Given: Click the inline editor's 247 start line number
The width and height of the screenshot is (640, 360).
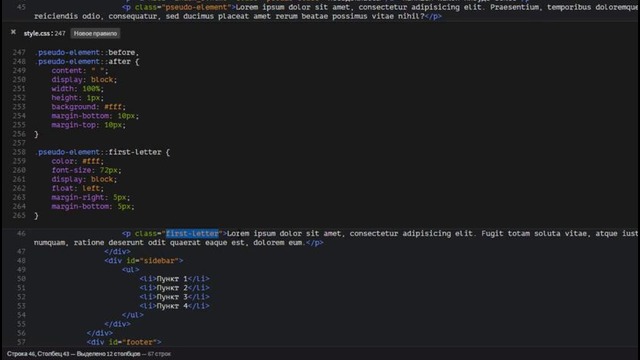Looking at the screenshot, I should point(60,33).
